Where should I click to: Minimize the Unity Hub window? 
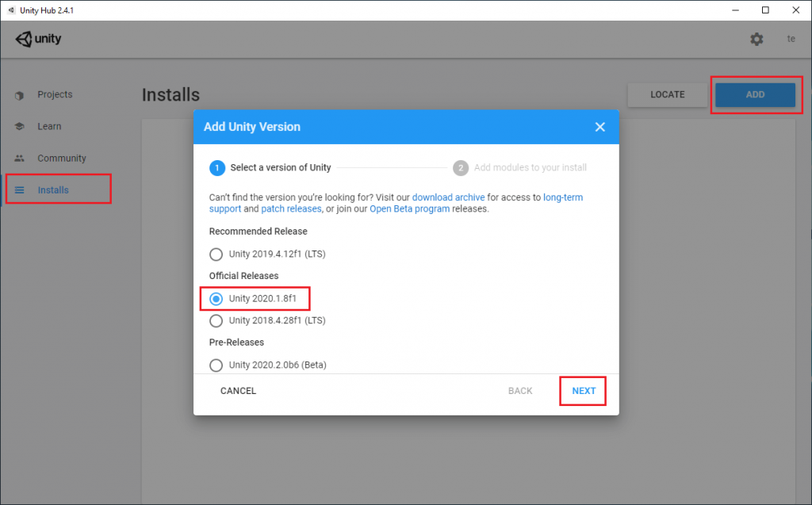[735, 10]
